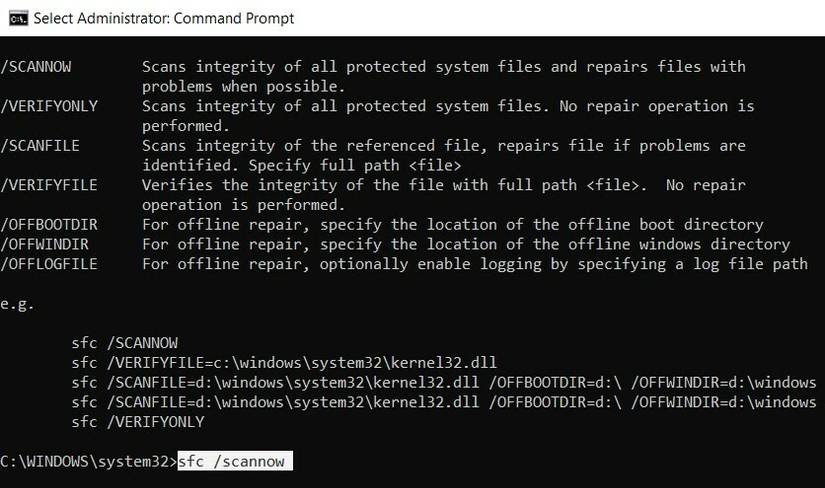Viewport: 825px width, 488px height.
Task: Click the 'identified. Specify full path <file>' text
Action: pyautogui.click(x=301, y=165)
